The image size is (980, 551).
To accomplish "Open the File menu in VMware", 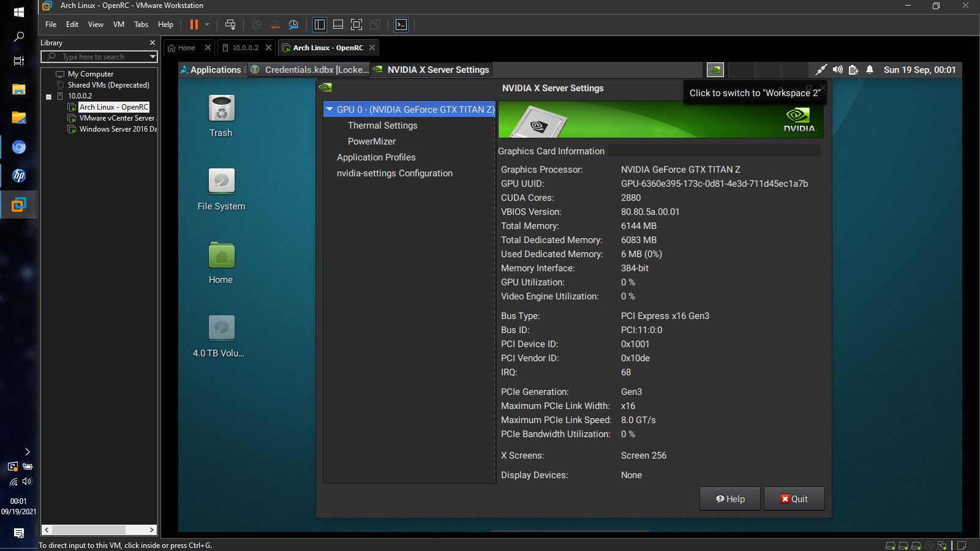I will tap(51, 24).
